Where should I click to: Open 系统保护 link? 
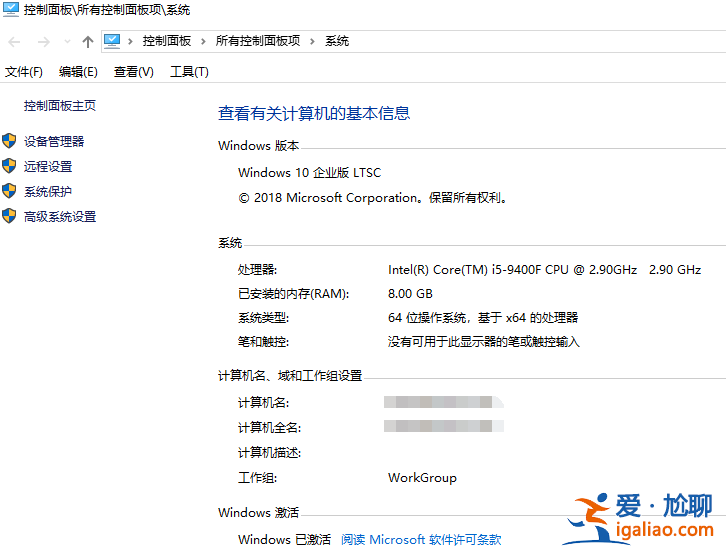coord(48,192)
